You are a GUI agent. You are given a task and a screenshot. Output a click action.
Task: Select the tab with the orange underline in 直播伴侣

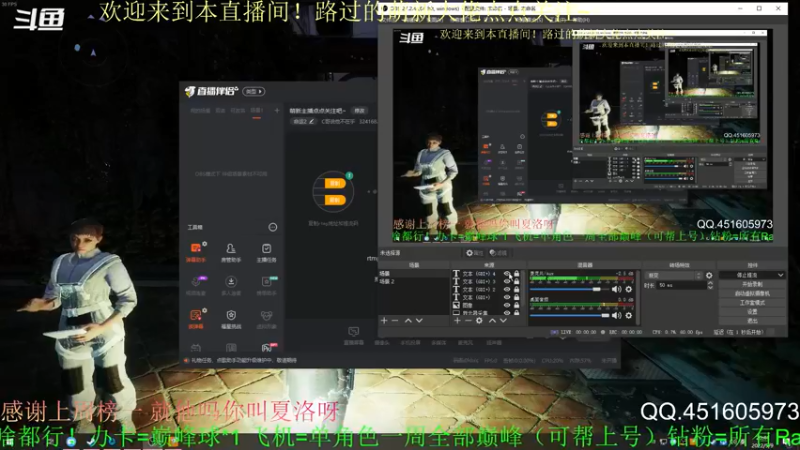click(257, 111)
